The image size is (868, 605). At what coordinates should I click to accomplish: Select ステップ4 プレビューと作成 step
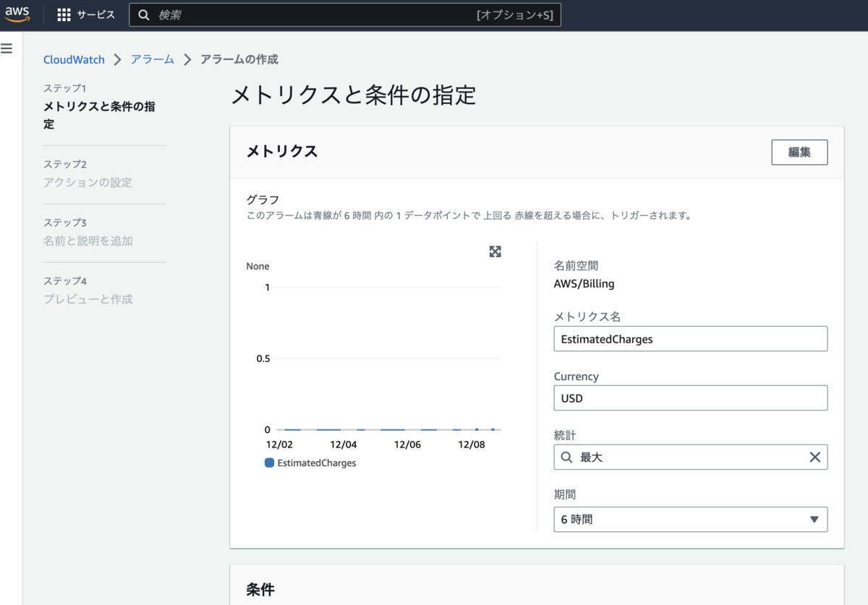(88, 290)
